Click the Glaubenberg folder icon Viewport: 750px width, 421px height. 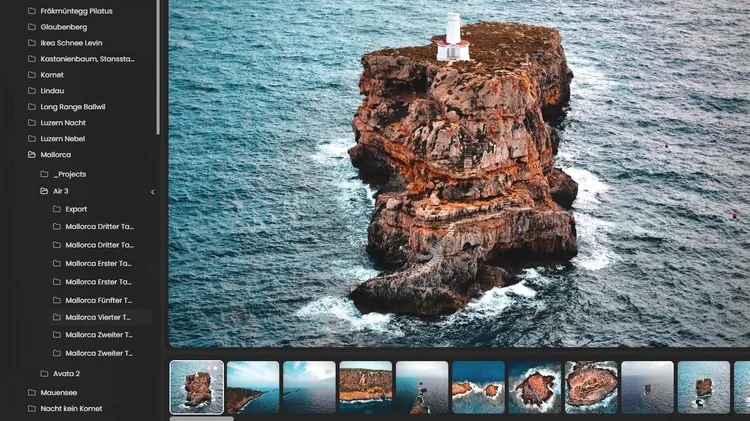32,27
